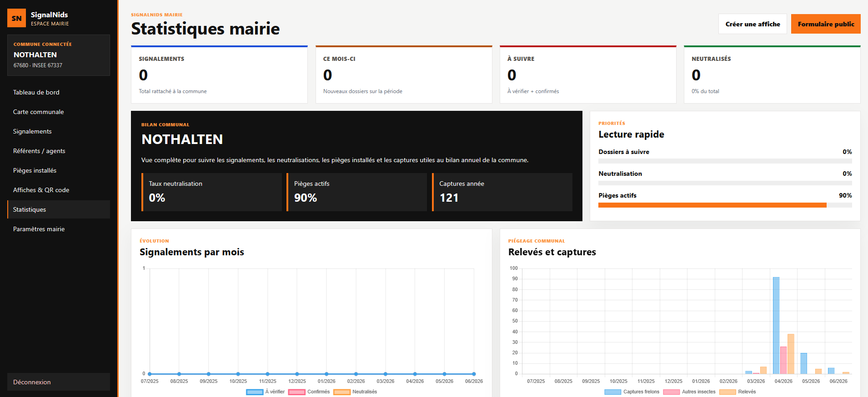868x397 pixels.
Task: Navigate to Affiches & QR code
Action: [x=59, y=190]
